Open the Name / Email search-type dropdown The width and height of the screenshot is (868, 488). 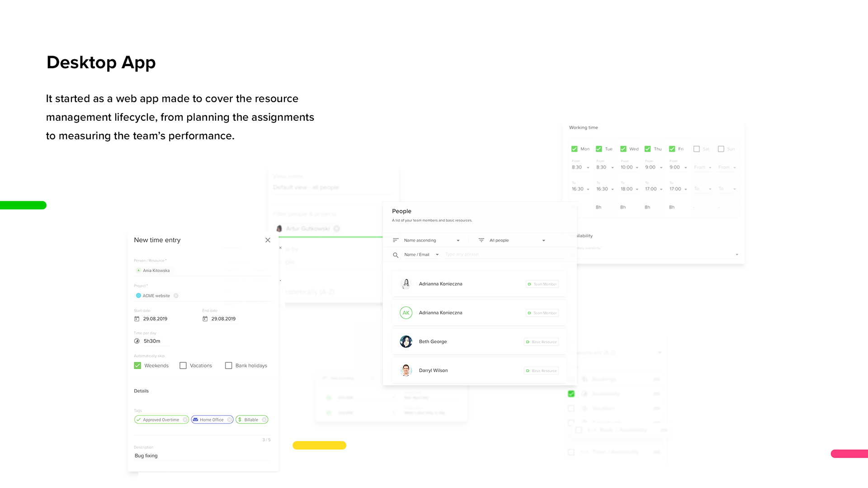pyautogui.click(x=421, y=255)
